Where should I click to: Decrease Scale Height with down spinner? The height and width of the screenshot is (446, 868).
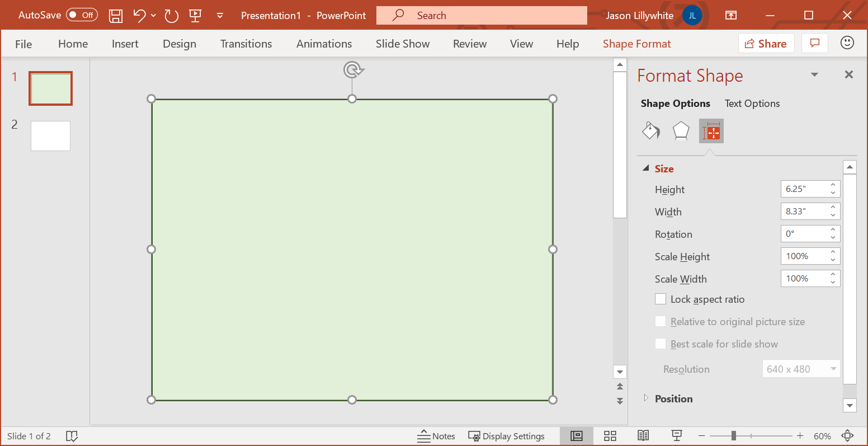click(833, 260)
